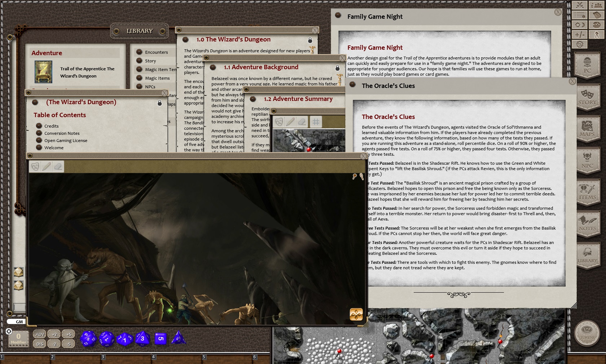Open the plus/minus Modifiers window icon

tap(579, 34)
